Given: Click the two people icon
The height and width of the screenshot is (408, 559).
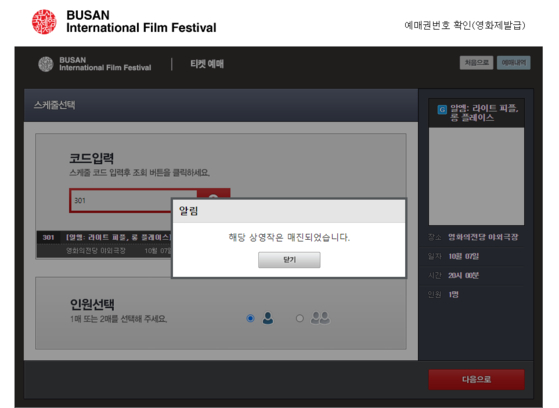Looking at the screenshot, I should 320,318.
